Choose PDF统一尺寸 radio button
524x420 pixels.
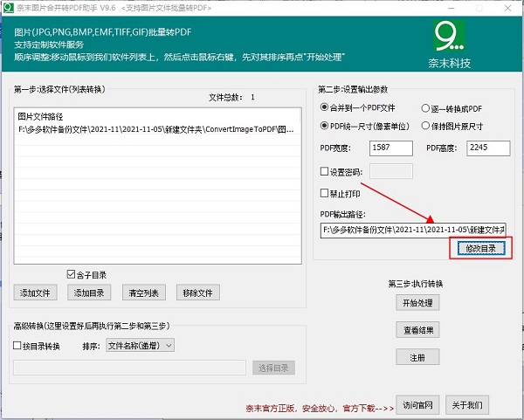(326, 126)
